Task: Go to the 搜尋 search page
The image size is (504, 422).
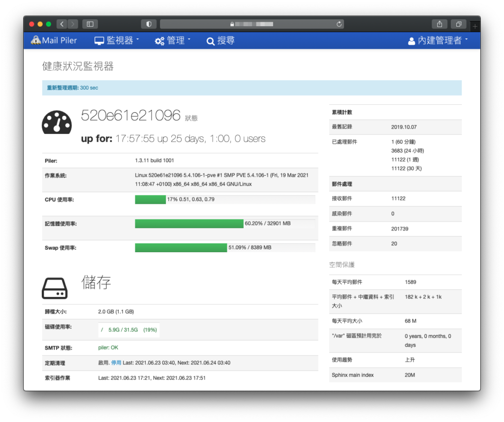Action: [220, 40]
